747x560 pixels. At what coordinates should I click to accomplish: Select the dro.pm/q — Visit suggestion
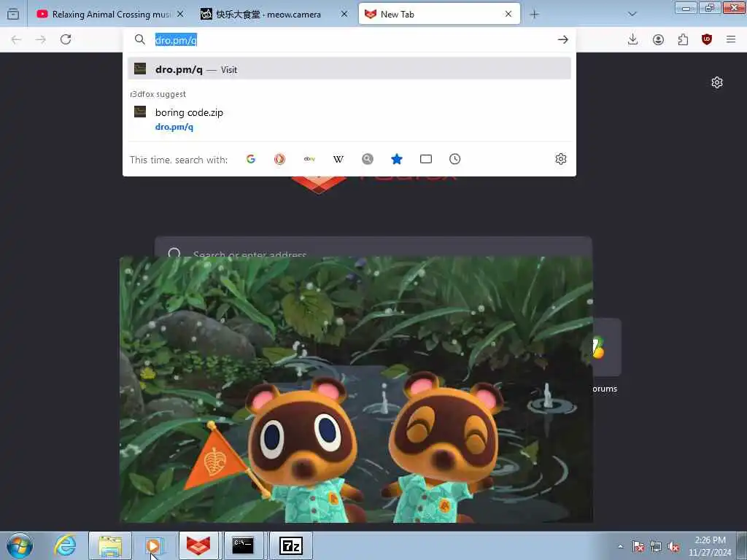349,69
